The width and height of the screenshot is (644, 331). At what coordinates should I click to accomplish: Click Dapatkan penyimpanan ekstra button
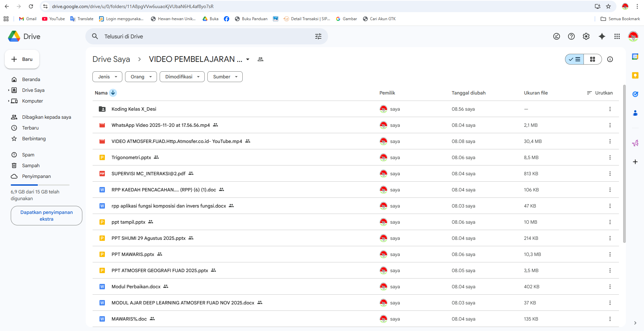(x=46, y=216)
